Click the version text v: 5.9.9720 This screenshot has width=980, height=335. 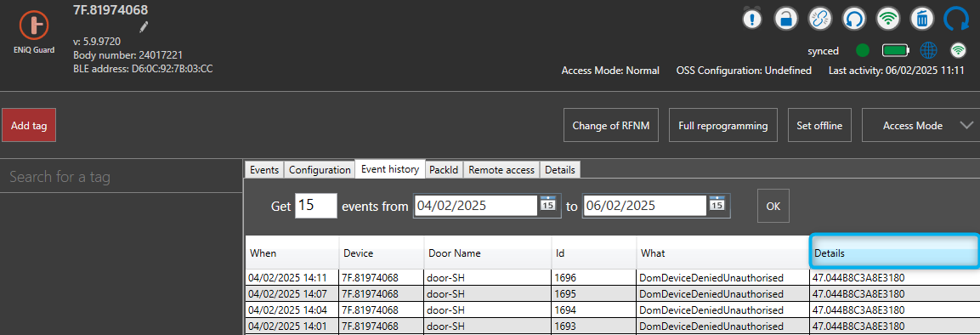tap(97, 42)
